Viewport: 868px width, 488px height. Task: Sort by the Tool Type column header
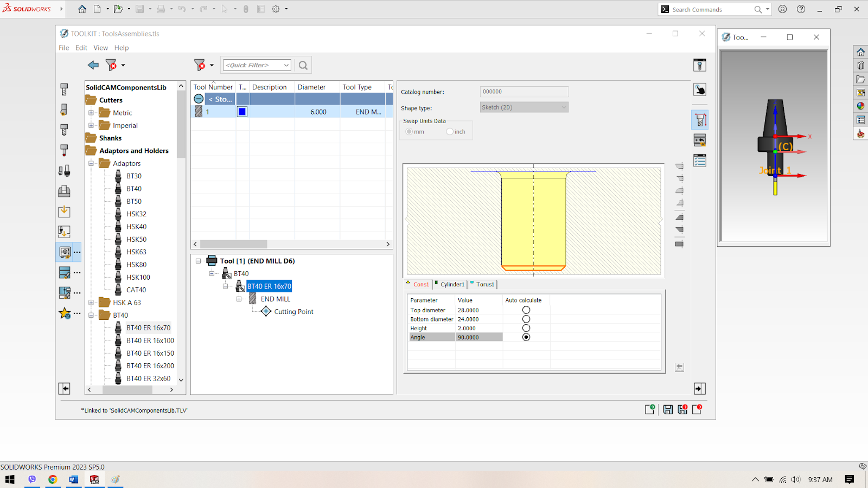point(363,87)
